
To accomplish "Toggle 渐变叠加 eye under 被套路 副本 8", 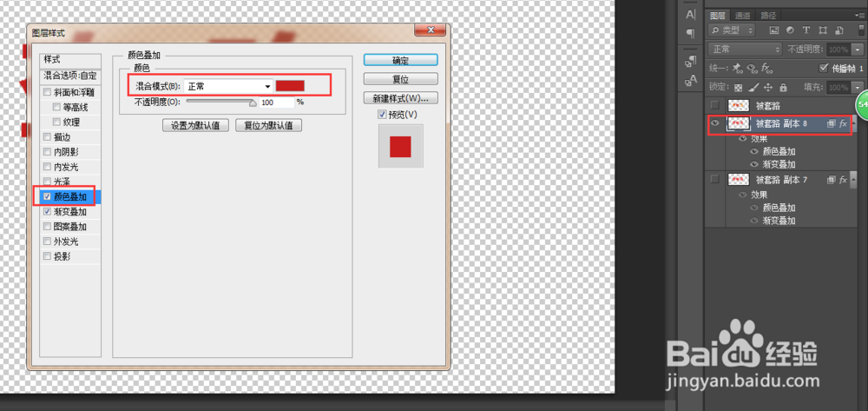I will (754, 164).
